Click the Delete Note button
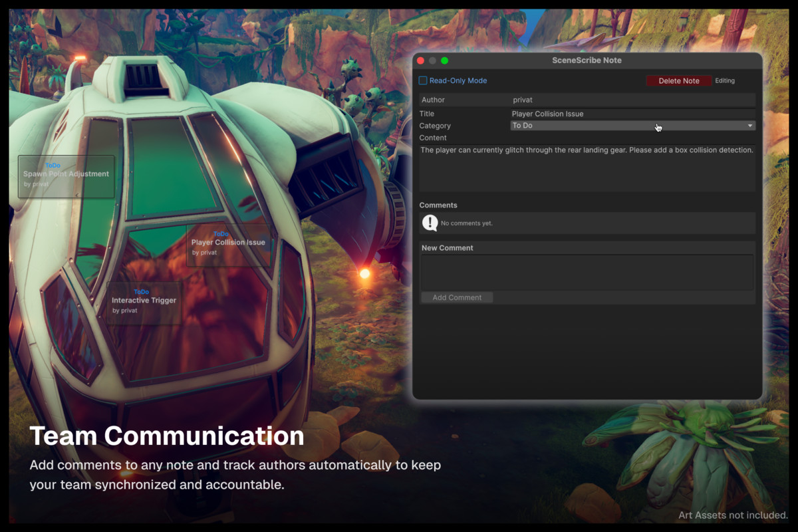This screenshot has width=798, height=532. click(x=678, y=80)
